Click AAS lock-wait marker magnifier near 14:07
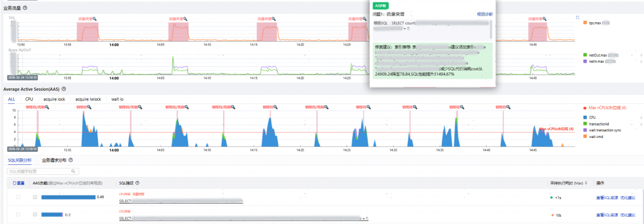The image size is (644, 224). coord(187,107)
